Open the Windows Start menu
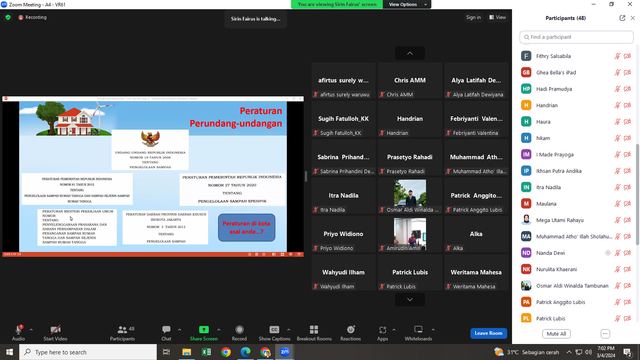Screen dimensions: 640x360 [9, 352]
